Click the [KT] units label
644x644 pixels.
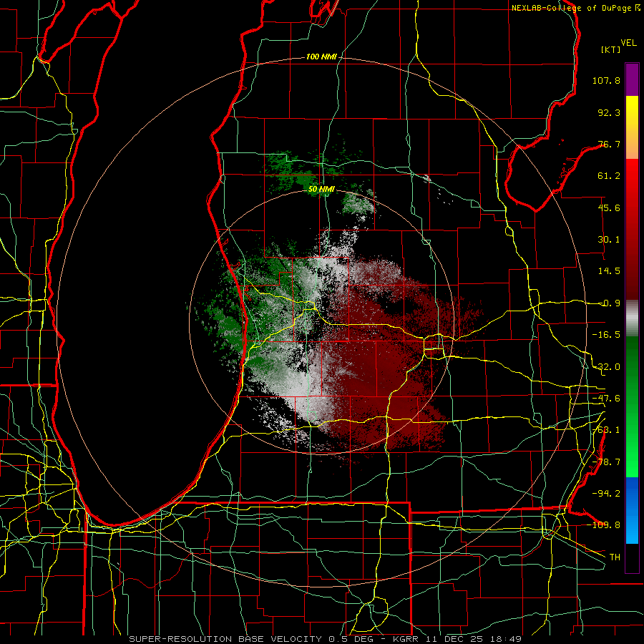click(x=610, y=49)
